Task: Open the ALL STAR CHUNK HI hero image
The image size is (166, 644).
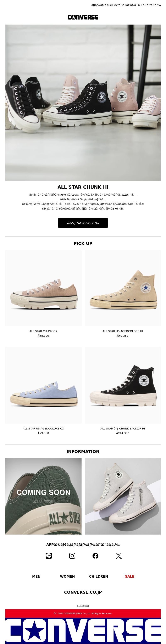Action: tap(83, 103)
